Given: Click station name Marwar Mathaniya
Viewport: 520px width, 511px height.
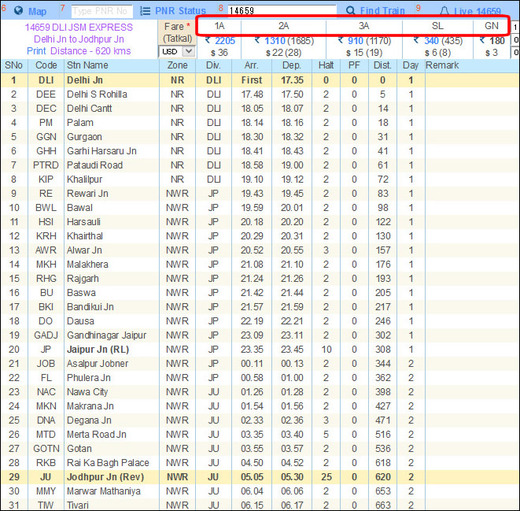Looking at the screenshot, I should tap(104, 491).
